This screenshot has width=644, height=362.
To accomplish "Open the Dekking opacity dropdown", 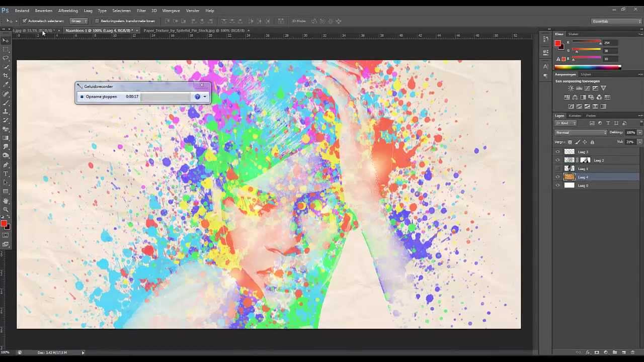I will pos(639,132).
